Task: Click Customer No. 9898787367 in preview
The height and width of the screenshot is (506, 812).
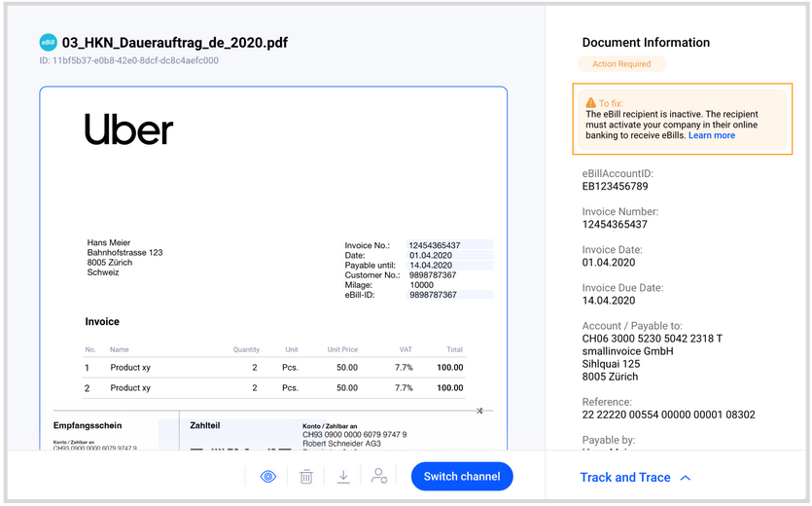Action: (x=433, y=274)
